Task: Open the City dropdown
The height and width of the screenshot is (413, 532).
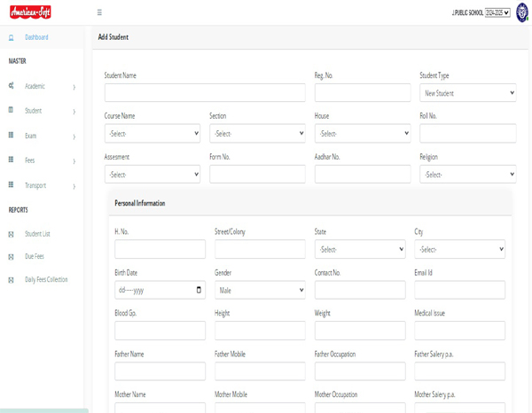Action: point(459,249)
